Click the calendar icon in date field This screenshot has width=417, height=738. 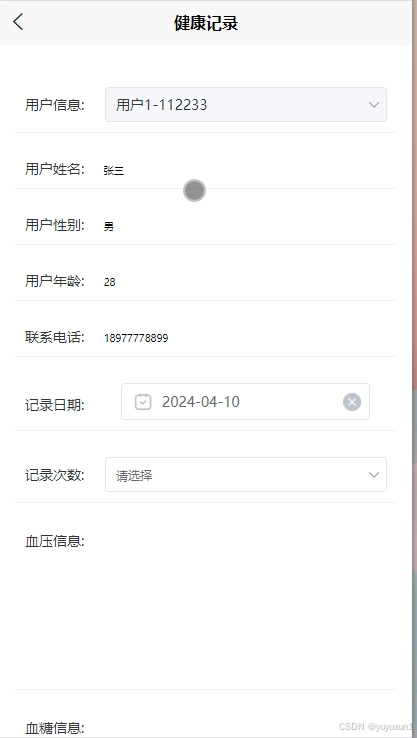143,401
